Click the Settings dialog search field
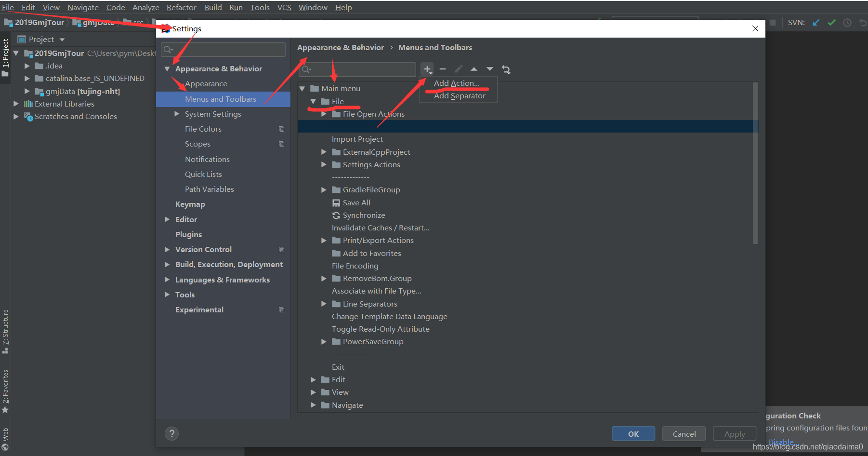This screenshot has width=868, height=456. [x=223, y=49]
